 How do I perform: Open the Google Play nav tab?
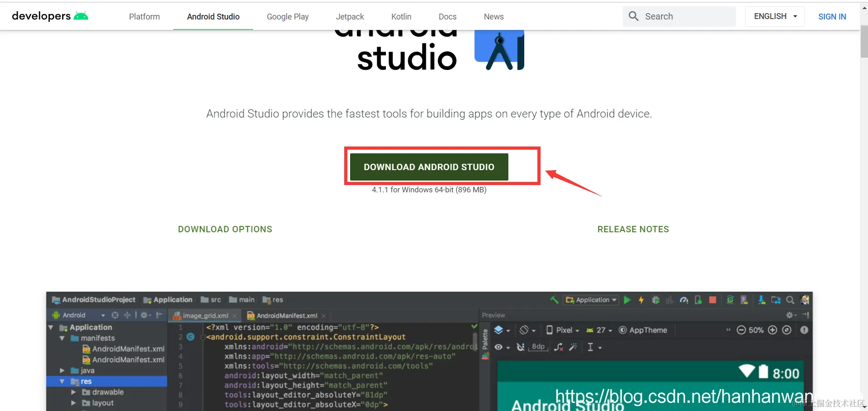[x=288, y=17]
